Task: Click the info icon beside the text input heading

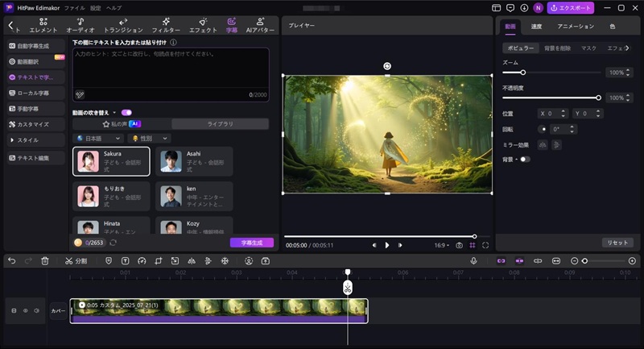Action: [x=173, y=43]
